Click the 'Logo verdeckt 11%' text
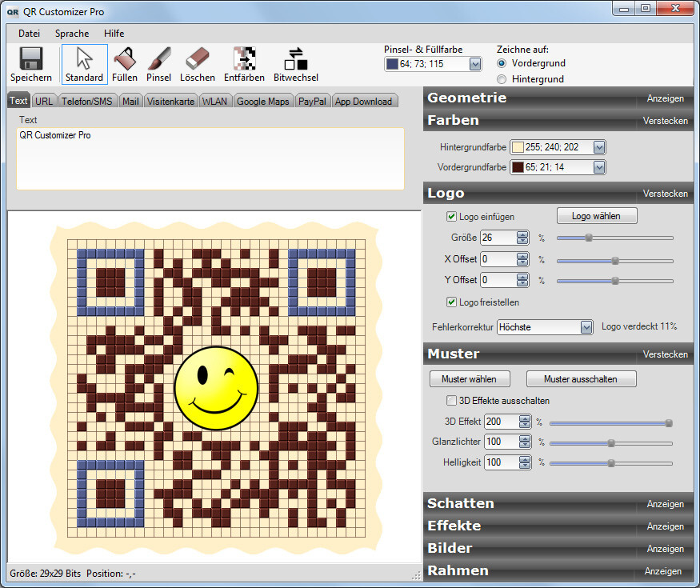Viewport: 700px width, 588px height. 639,326
